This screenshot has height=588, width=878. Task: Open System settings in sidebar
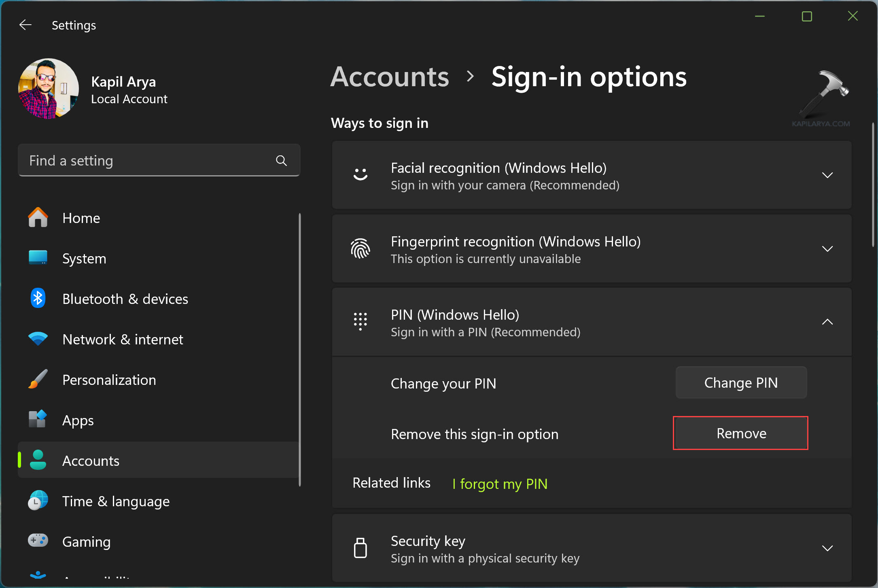[84, 259]
